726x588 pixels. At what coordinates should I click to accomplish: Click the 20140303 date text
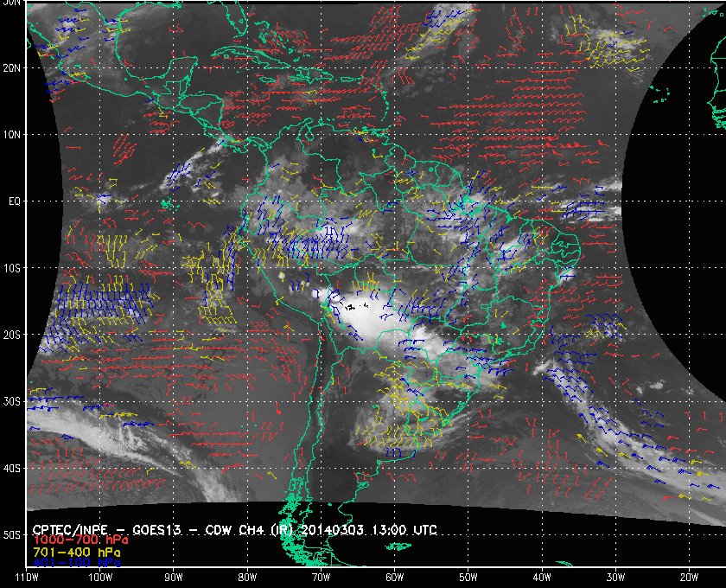pos(333,530)
